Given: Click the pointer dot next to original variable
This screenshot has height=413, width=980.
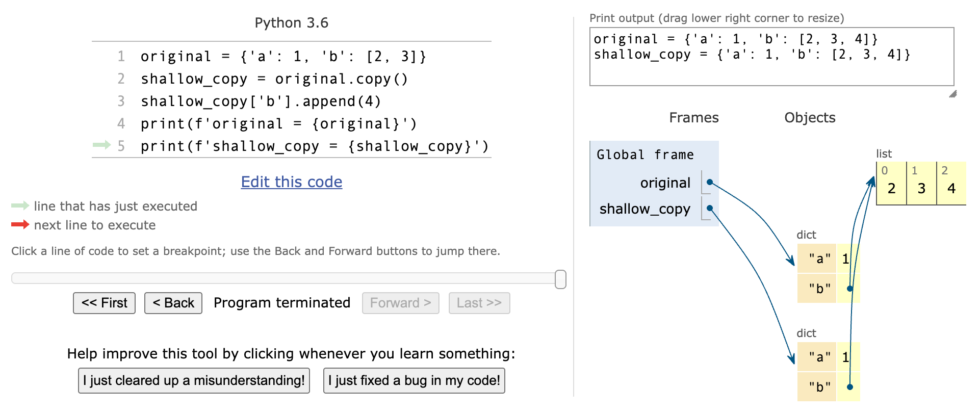Looking at the screenshot, I should click(710, 182).
